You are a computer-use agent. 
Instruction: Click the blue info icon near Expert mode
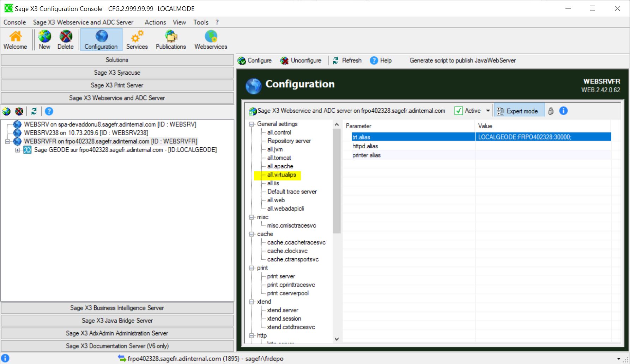point(563,111)
